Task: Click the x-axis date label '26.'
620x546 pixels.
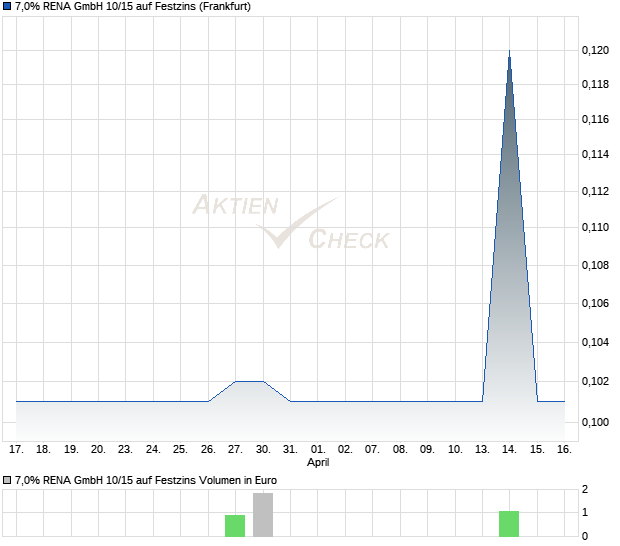Action: pyautogui.click(x=208, y=450)
